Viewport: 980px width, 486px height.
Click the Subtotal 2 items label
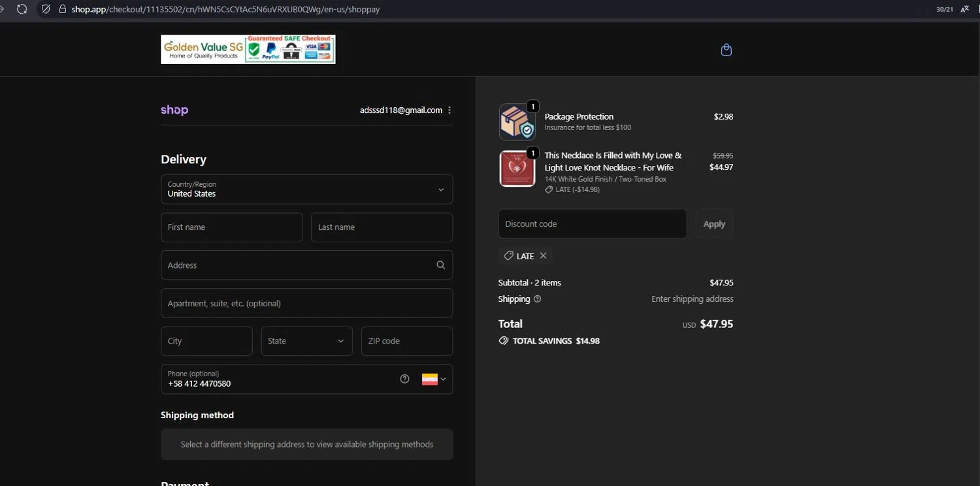(x=530, y=283)
